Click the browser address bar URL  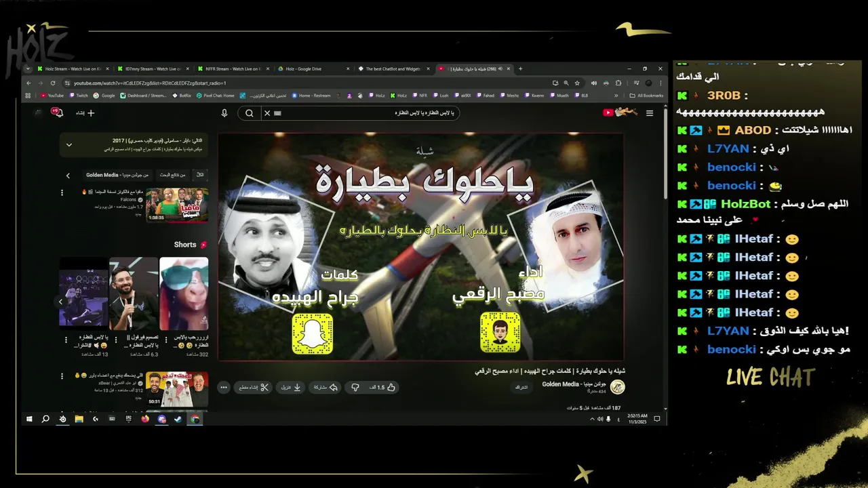tap(150, 83)
